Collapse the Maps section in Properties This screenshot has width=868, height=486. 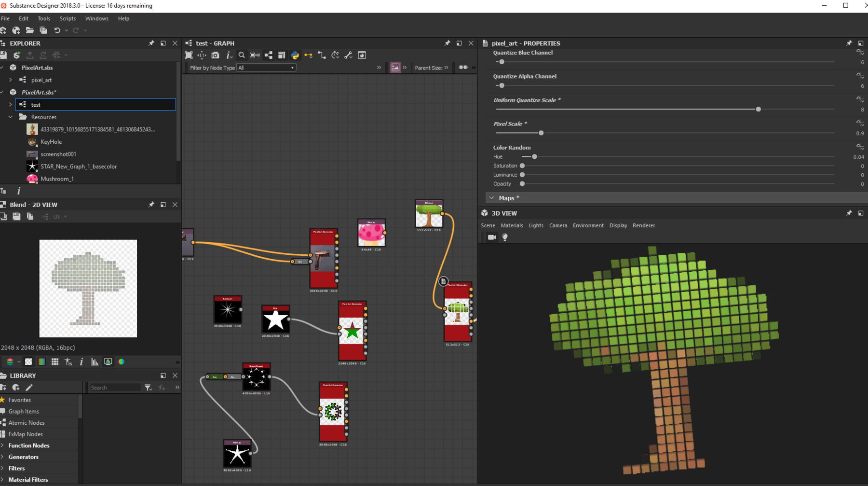pos(491,198)
